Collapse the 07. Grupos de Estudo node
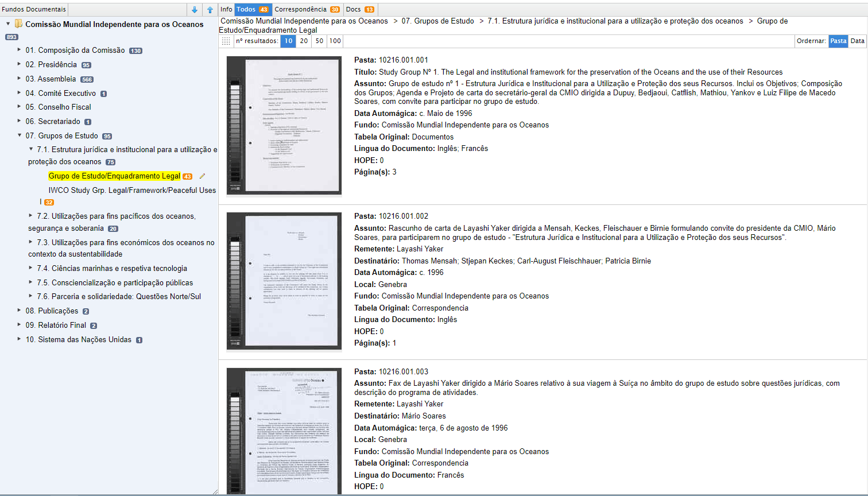 pyautogui.click(x=19, y=135)
